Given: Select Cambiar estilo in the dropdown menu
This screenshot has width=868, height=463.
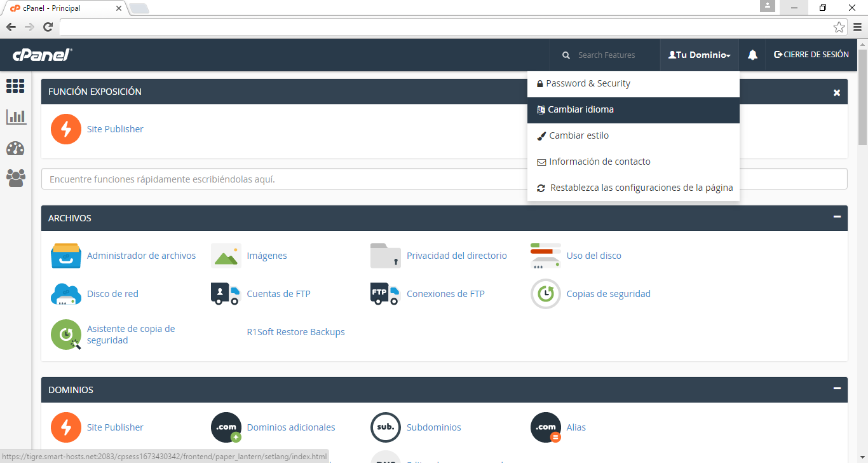Looking at the screenshot, I should pyautogui.click(x=578, y=135).
